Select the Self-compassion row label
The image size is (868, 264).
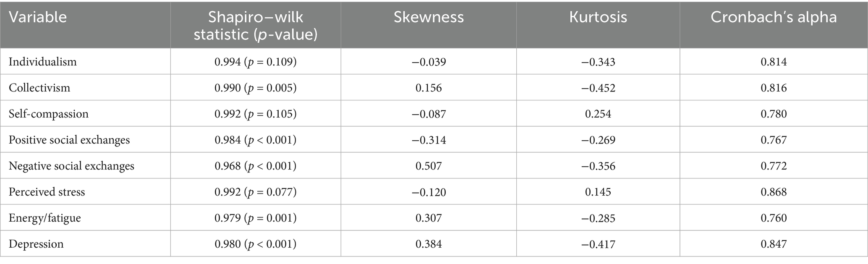click(x=49, y=114)
